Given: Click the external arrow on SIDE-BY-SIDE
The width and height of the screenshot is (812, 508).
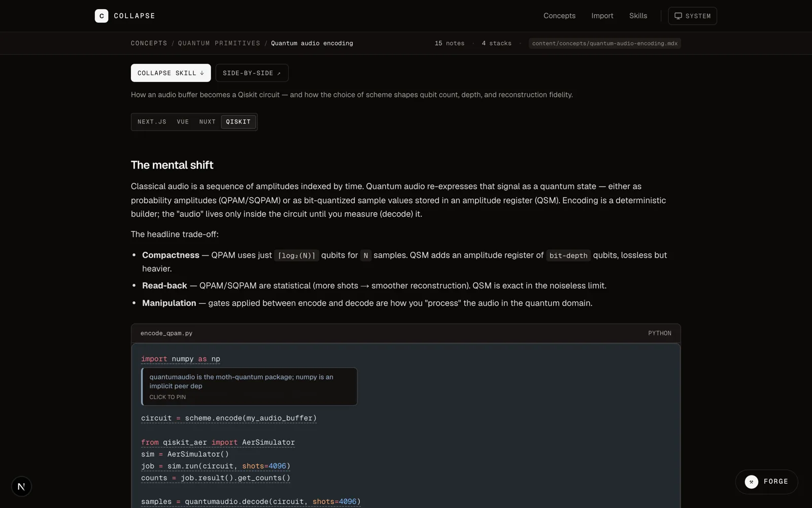Looking at the screenshot, I should (279, 73).
